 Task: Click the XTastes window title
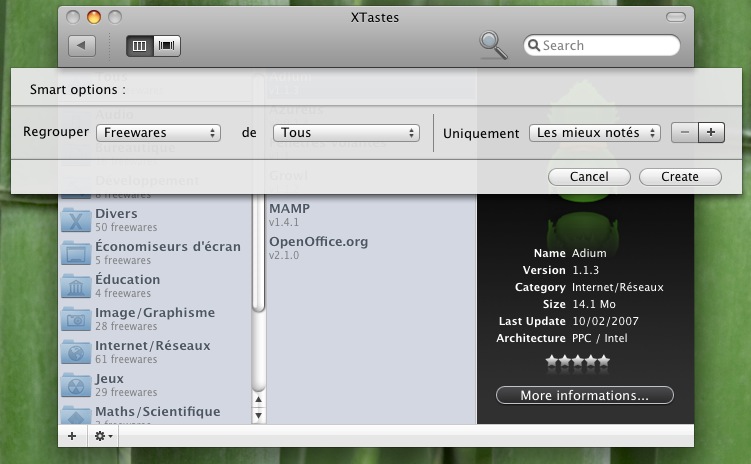click(375, 17)
